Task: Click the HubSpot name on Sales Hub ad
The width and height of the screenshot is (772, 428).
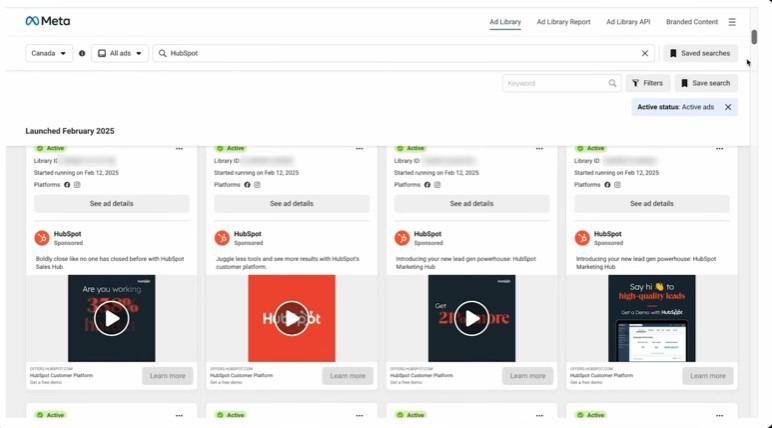Action: [67, 234]
